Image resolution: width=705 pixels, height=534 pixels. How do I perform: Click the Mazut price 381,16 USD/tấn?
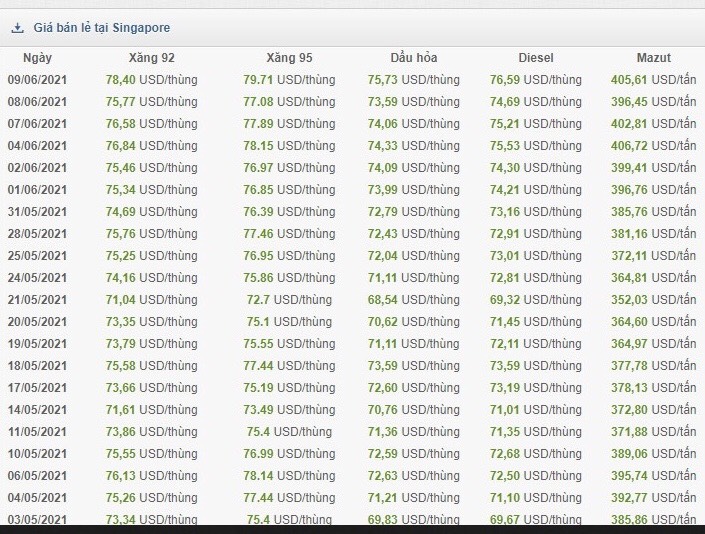[654, 234]
